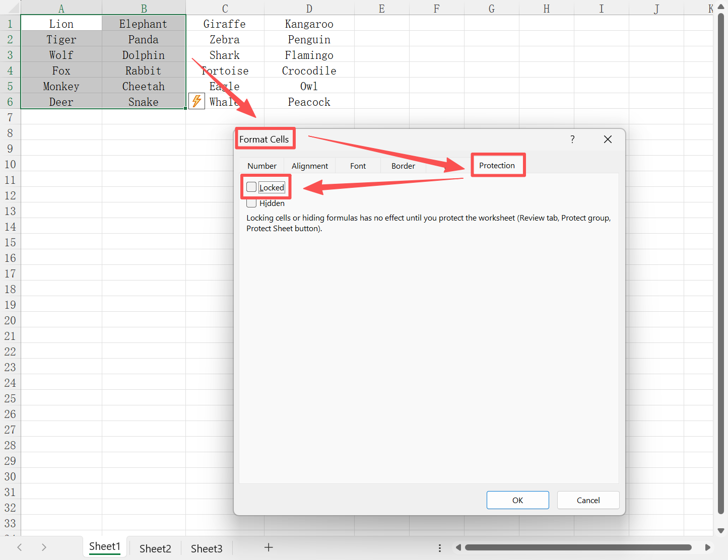The image size is (728, 560).
Task: Click cell containing Monkey
Action: [x=61, y=86]
